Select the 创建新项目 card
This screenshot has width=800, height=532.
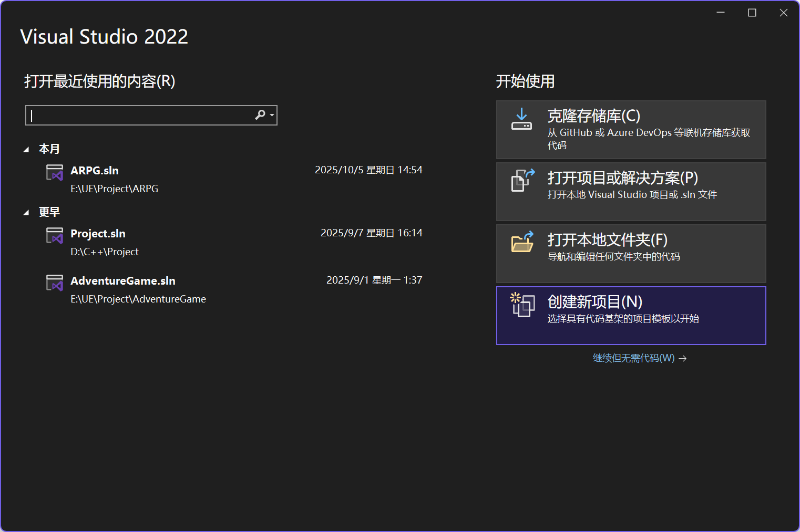(x=631, y=315)
